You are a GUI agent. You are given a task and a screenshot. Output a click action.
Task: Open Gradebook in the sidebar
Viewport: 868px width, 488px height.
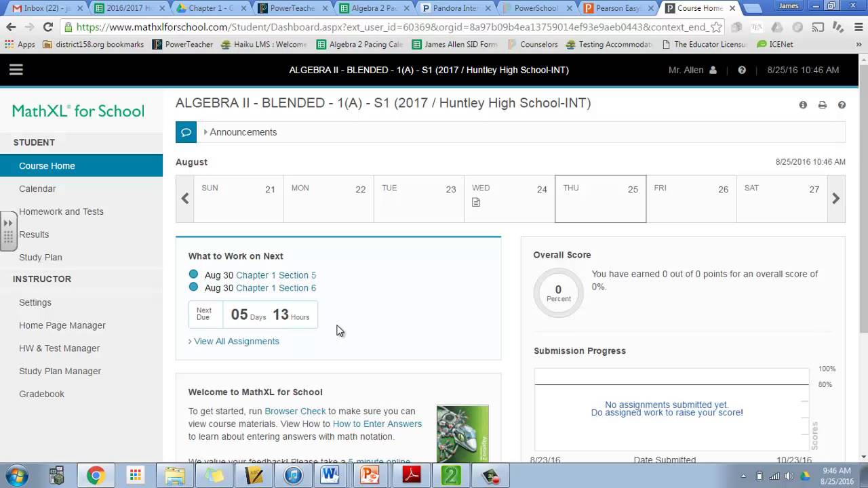click(42, 394)
